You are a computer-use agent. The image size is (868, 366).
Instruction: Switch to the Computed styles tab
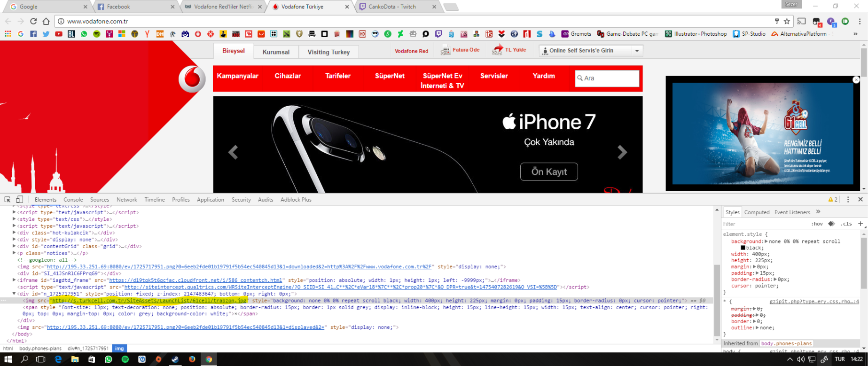tap(757, 212)
